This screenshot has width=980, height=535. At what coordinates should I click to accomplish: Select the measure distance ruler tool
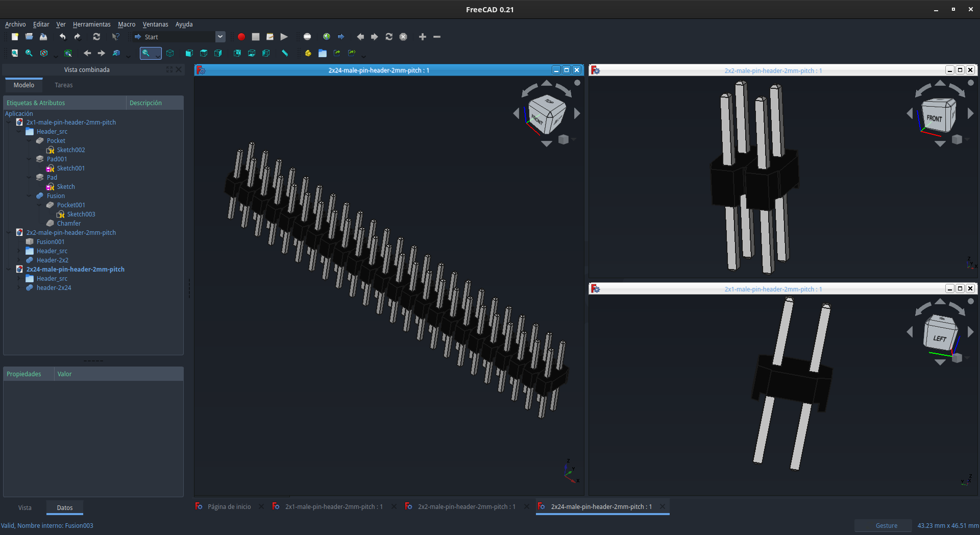[285, 53]
